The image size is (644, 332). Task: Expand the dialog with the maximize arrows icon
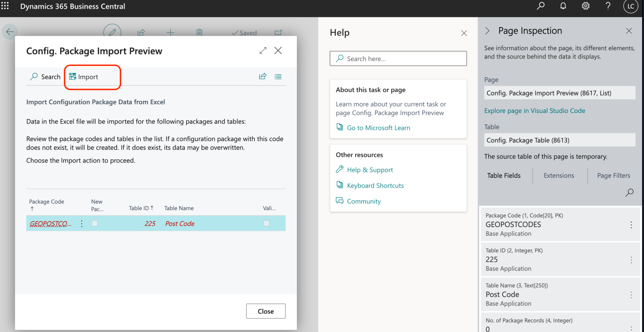click(x=263, y=51)
